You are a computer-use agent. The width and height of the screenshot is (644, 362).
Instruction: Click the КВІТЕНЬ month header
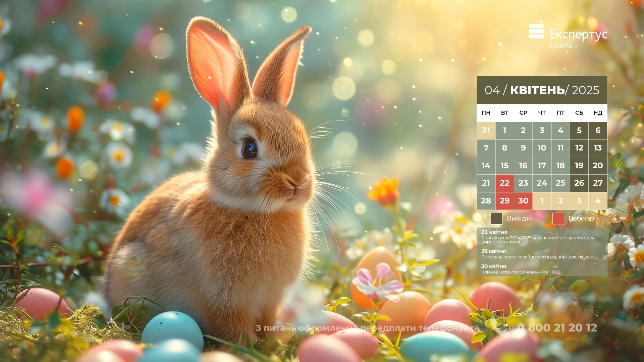[537, 90]
